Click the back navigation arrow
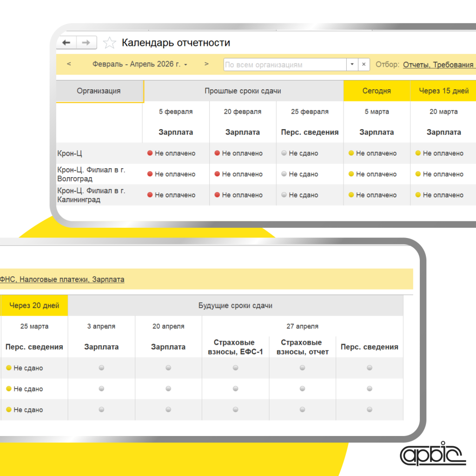 pos(66,43)
